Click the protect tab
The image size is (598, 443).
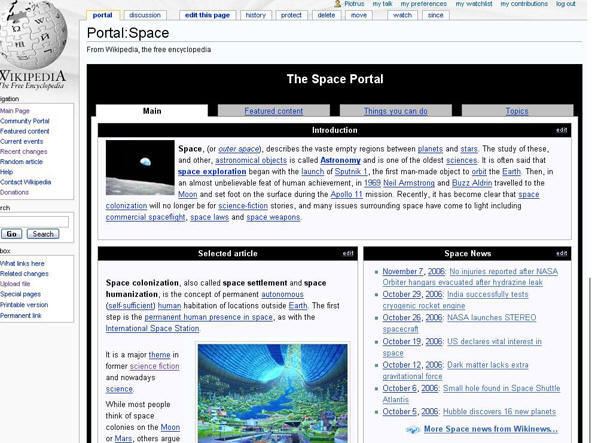pyautogui.click(x=291, y=15)
